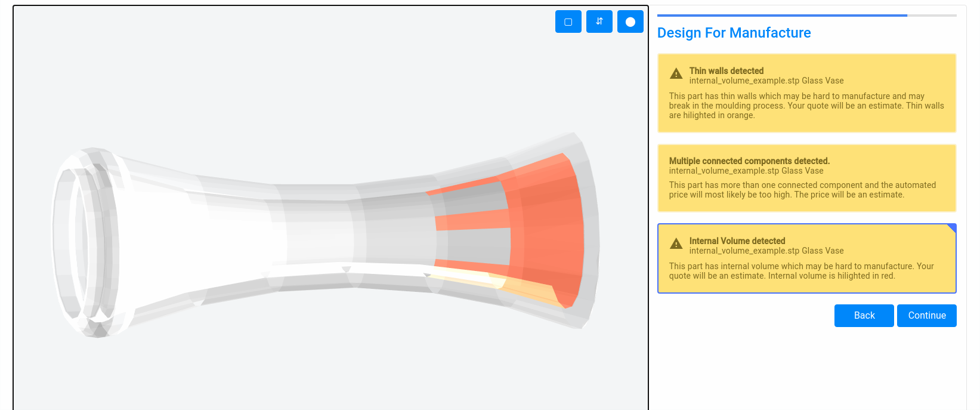
Task: Click text 'Thin walls are hilighted in orange'
Action: click(806, 110)
